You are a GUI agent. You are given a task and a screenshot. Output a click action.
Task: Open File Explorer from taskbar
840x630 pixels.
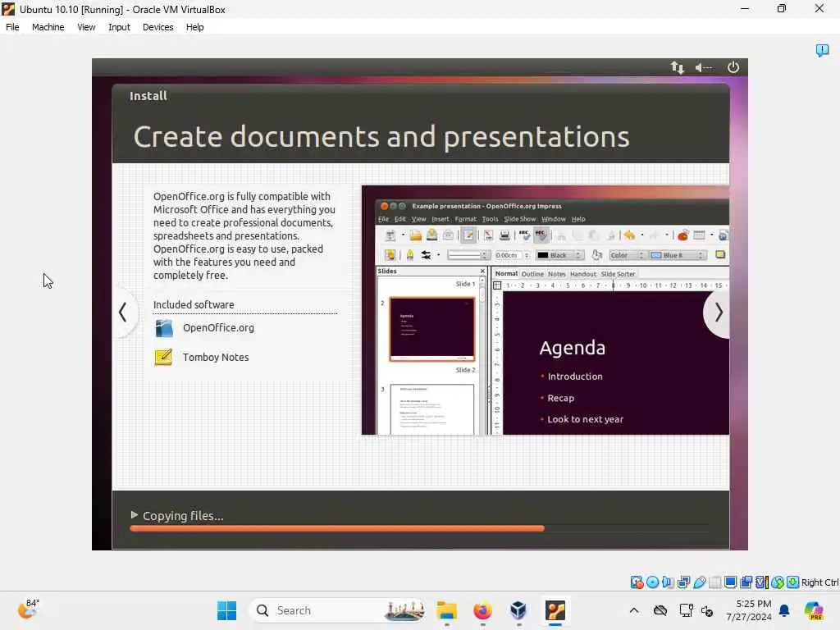[x=447, y=610]
